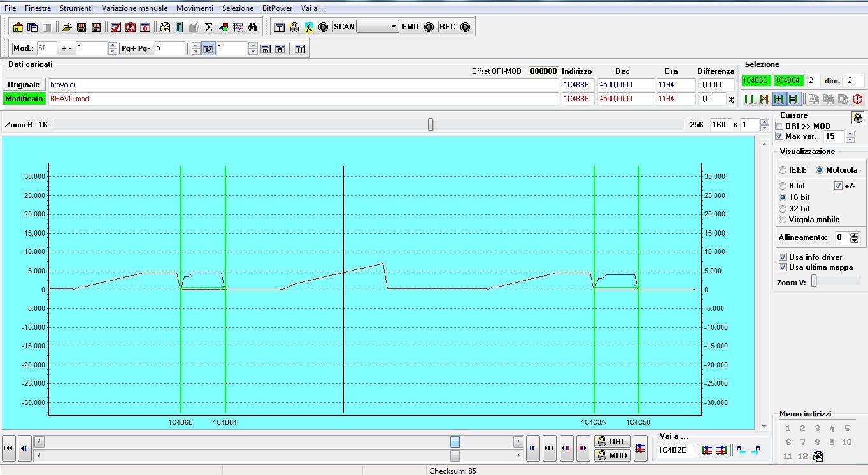
Task: Jump to first position with the rewind button
Action: coord(9,448)
